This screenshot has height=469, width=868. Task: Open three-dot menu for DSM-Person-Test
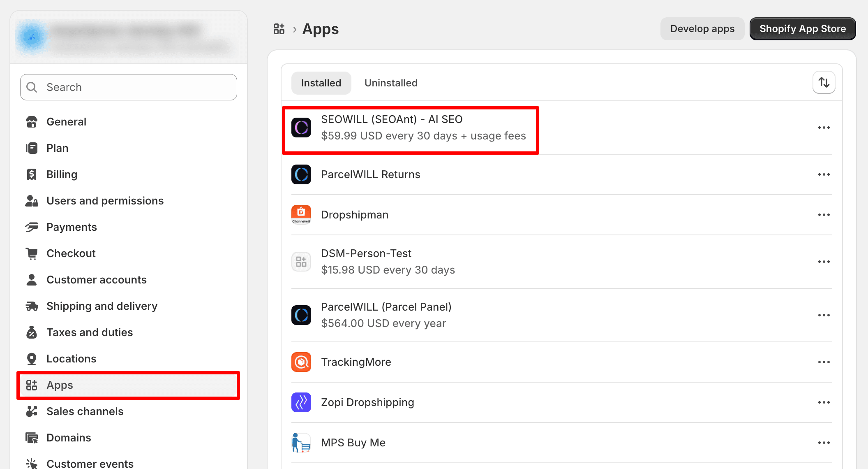coord(824,262)
